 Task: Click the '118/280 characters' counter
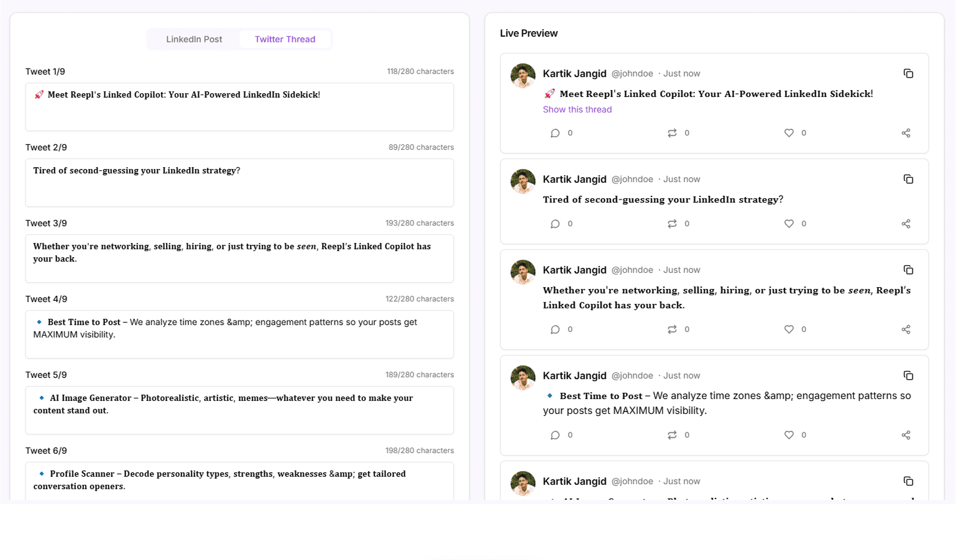click(x=420, y=71)
